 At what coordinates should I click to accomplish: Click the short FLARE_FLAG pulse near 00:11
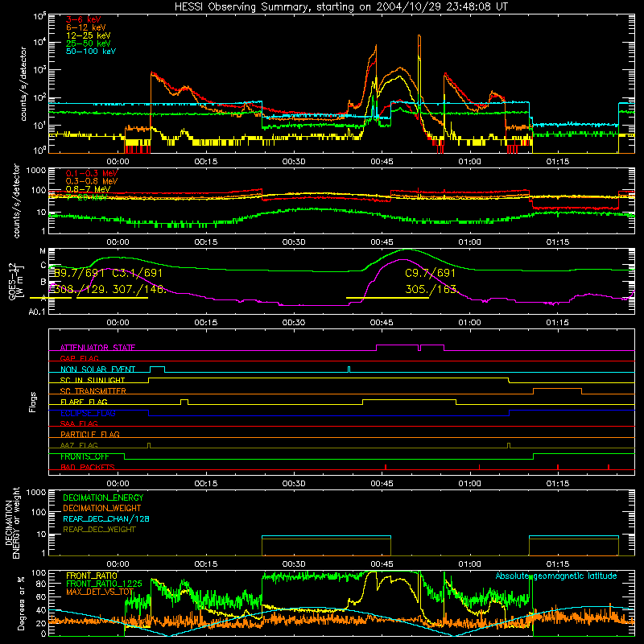[x=184, y=402]
